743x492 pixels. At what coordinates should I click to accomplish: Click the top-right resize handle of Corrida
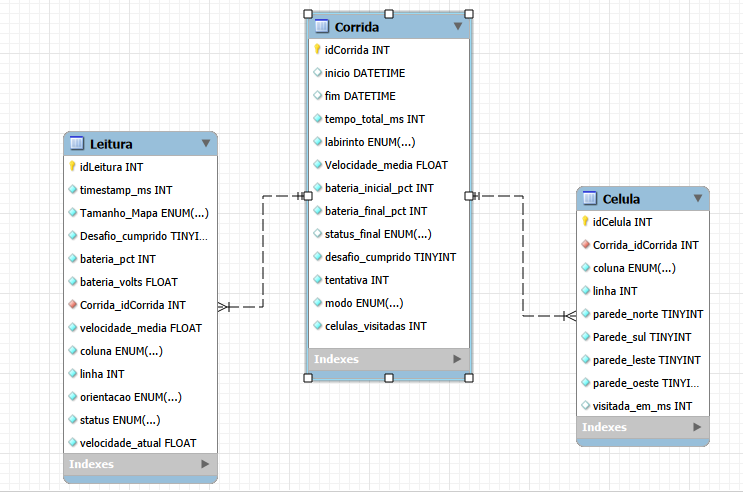click(469, 14)
